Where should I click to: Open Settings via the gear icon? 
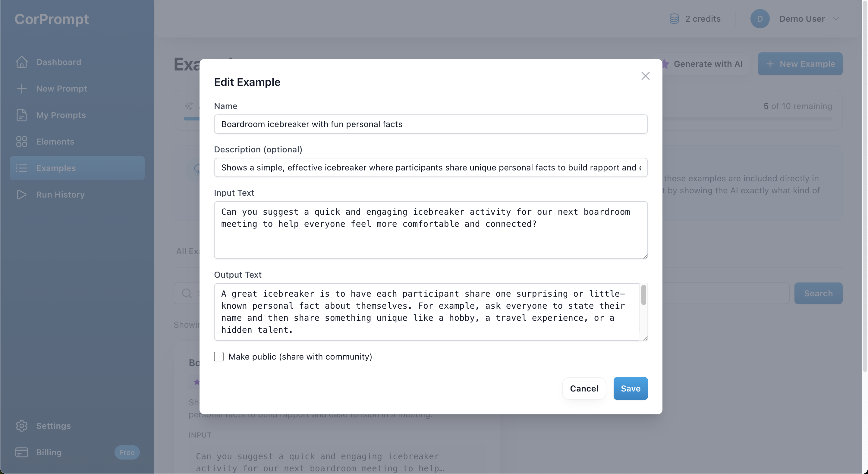point(22,426)
